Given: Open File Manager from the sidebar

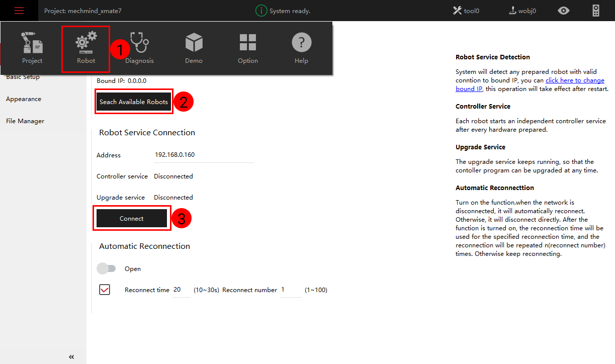Looking at the screenshot, I should 25,121.
